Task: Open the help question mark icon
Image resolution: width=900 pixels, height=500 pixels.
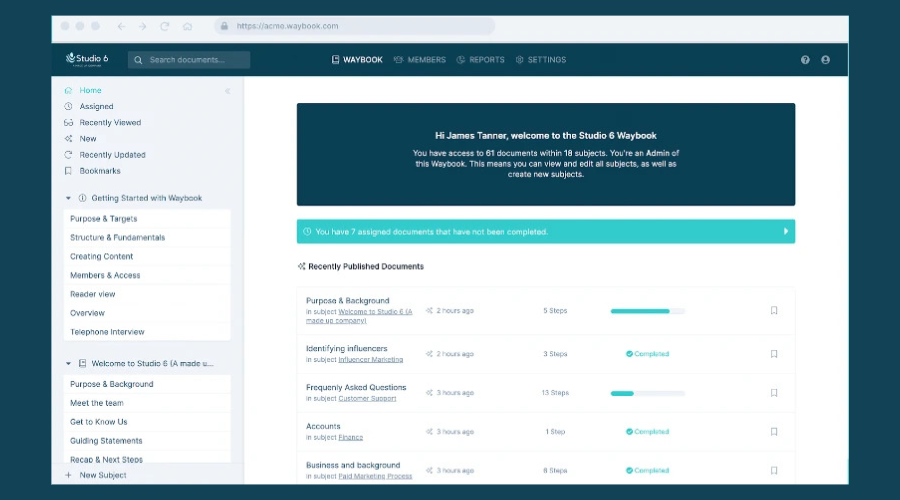Action: point(805,60)
